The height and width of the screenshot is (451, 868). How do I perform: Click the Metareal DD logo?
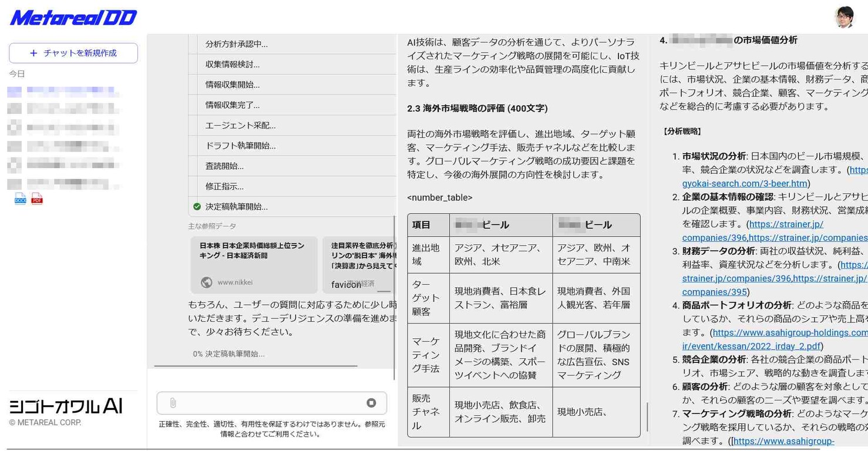(x=73, y=18)
